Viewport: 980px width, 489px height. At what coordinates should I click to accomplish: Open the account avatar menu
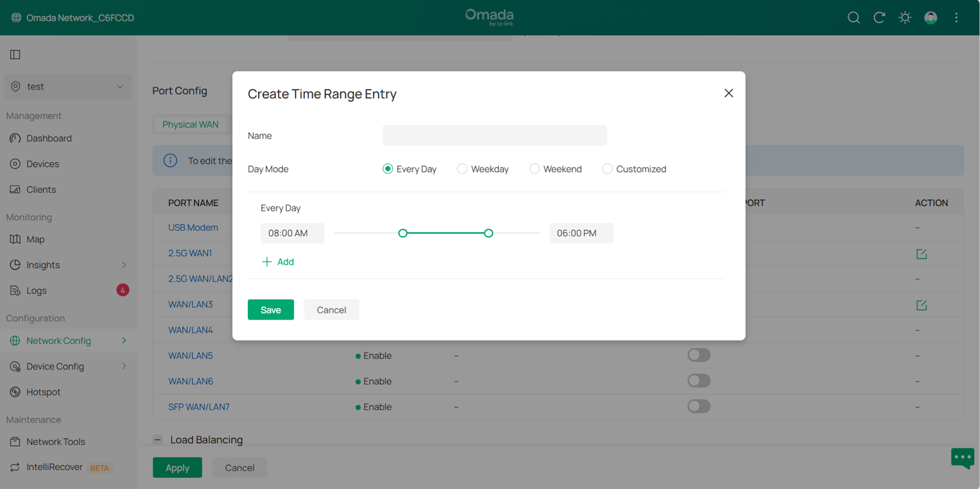(x=930, y=17)
